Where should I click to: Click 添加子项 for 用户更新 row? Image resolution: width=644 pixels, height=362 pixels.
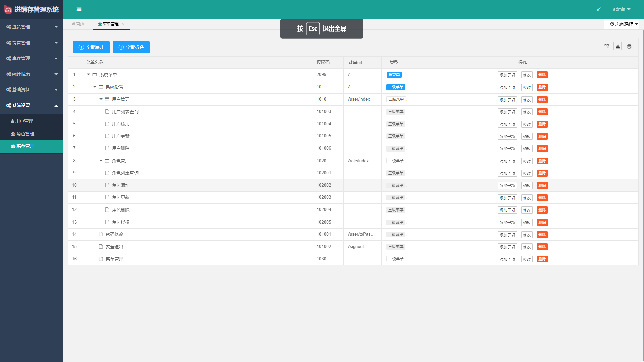(x=507, y=136)
